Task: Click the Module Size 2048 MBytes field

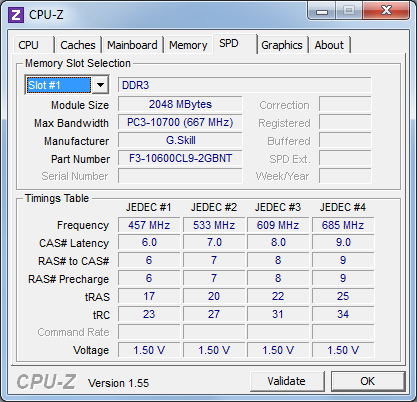Action: [180, 104]
